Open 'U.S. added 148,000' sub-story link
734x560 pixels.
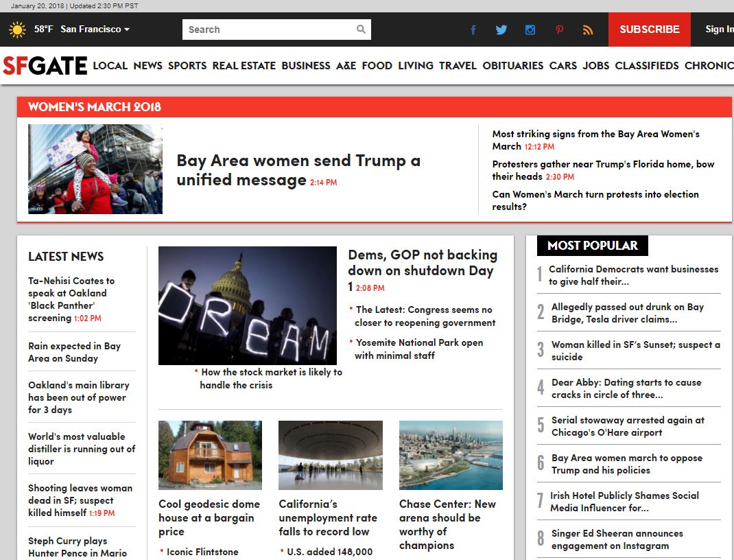pyautogui.click(x=329, y=552)
